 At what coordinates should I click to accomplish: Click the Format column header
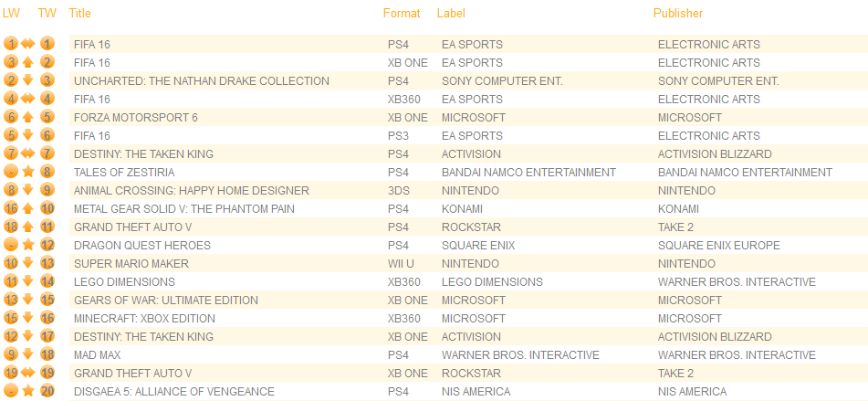pos(402,14)
